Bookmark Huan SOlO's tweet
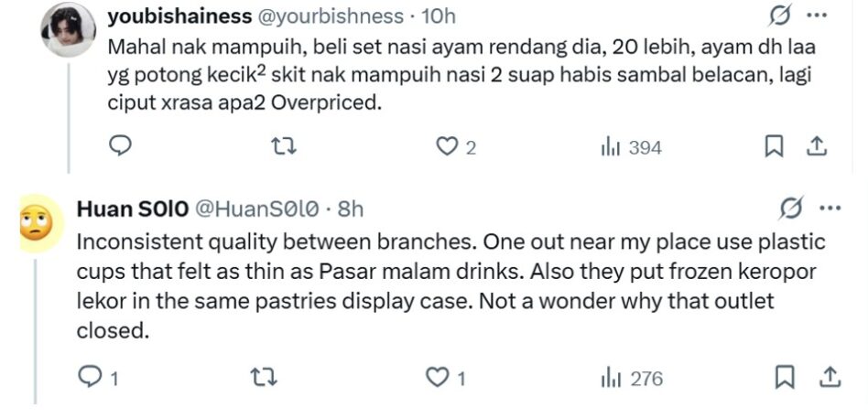 tap(785, 377)
